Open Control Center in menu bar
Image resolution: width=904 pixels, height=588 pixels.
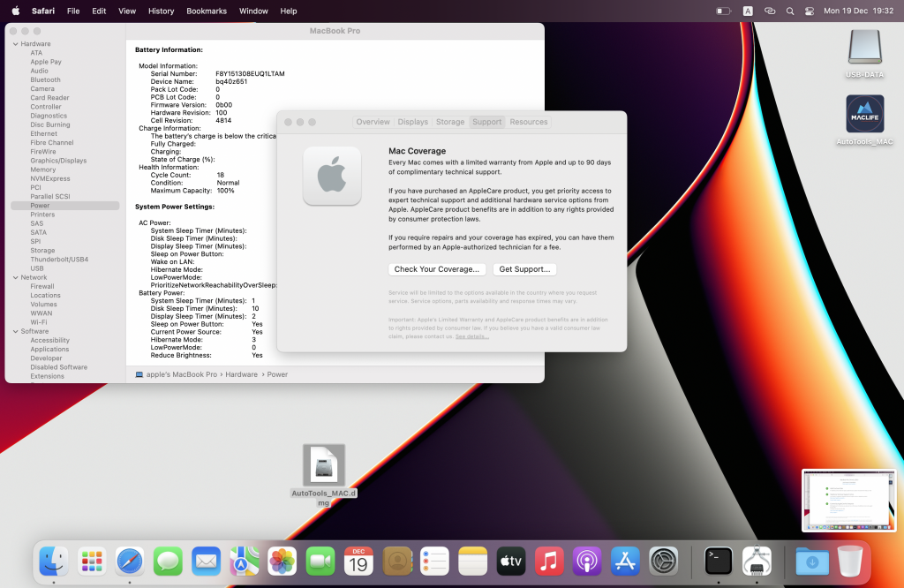(810, 11)
